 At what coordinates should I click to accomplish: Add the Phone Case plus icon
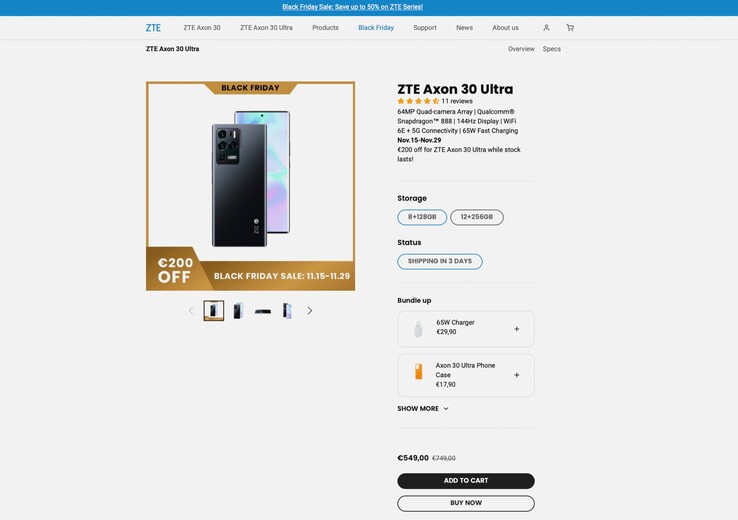coord(517,375)
